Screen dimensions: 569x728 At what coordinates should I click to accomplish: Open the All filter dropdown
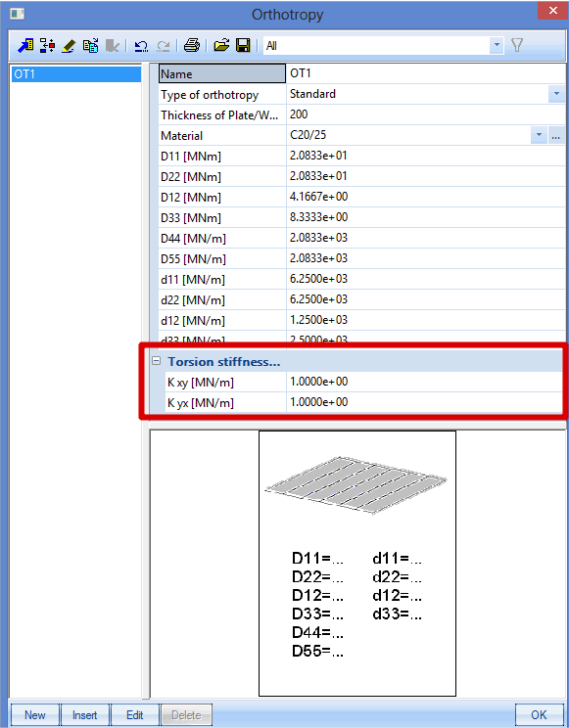[x=497, y=45]
